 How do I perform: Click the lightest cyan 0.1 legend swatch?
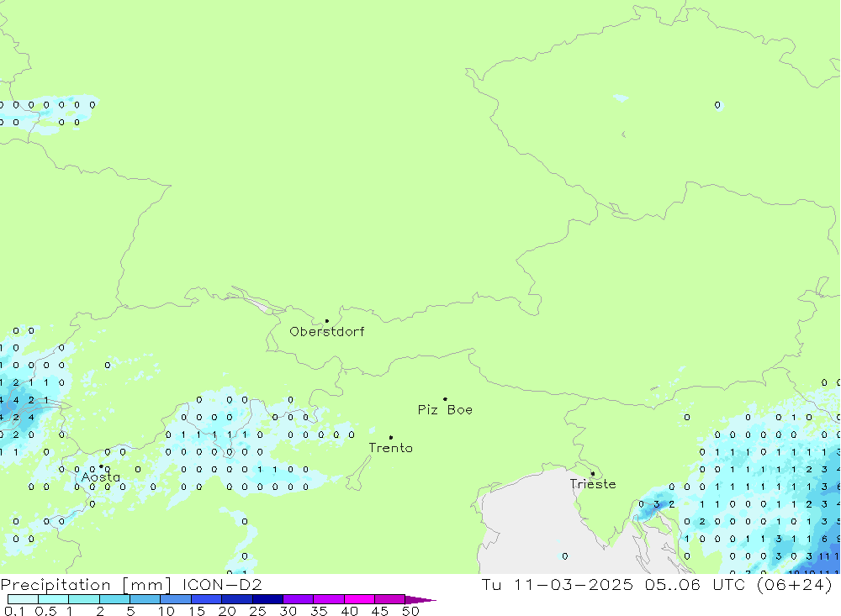tap(23, 599)
